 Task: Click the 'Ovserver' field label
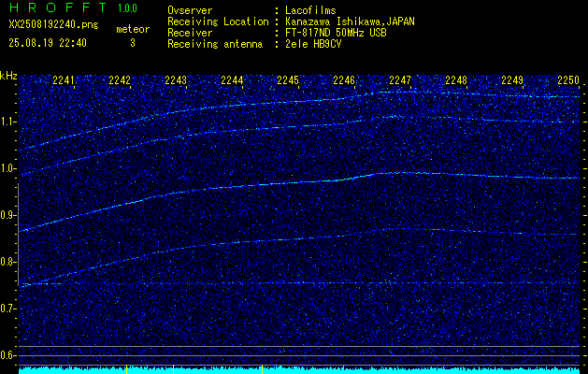pos(190,10)
